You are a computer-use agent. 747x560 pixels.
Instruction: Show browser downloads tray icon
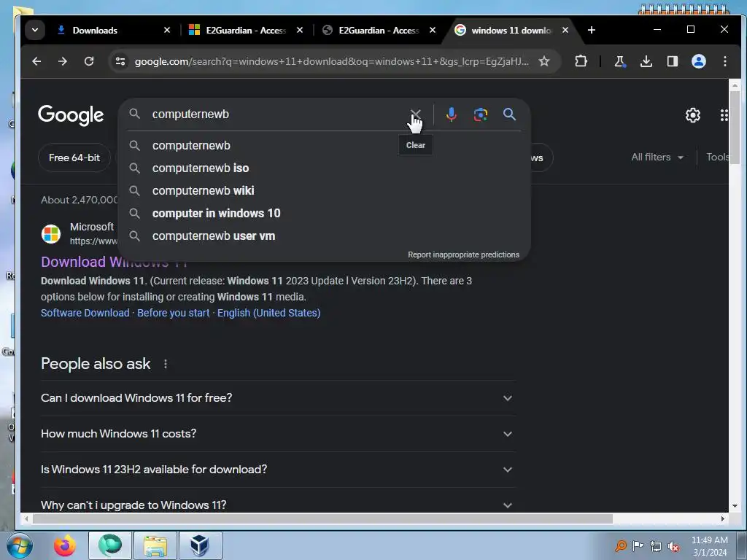click(646, 61)
